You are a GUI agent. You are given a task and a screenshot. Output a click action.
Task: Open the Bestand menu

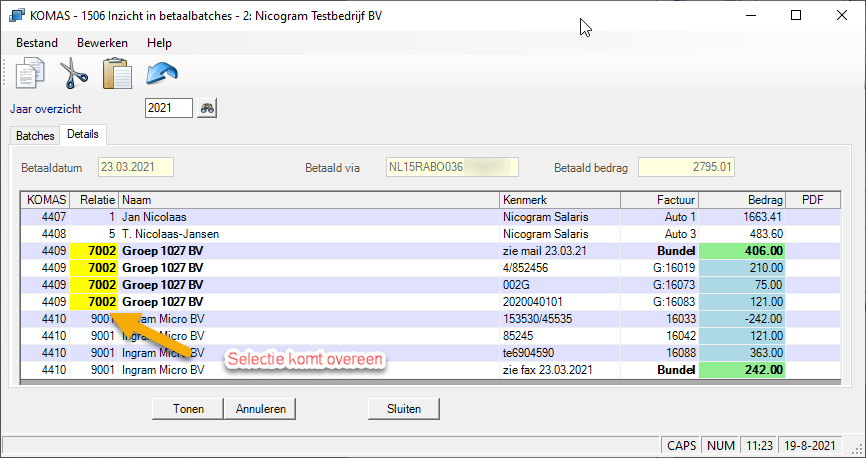coord(37,43)
